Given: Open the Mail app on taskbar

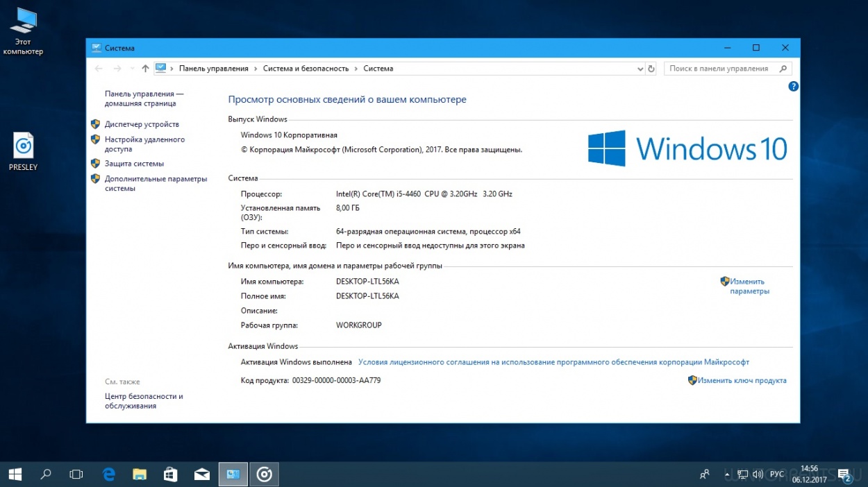Looking at the screenshot, I should pos(202,475).
